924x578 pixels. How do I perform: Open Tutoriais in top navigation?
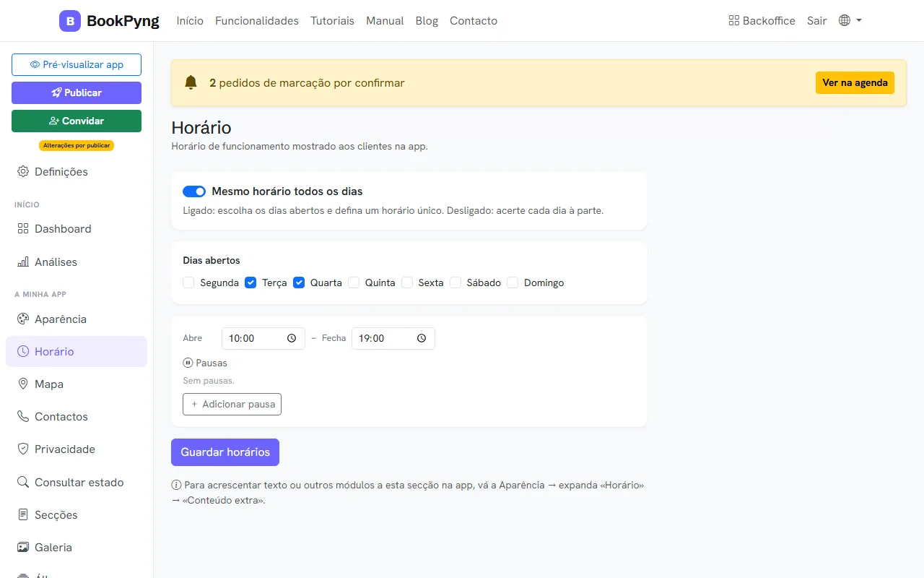coord(332,21)
